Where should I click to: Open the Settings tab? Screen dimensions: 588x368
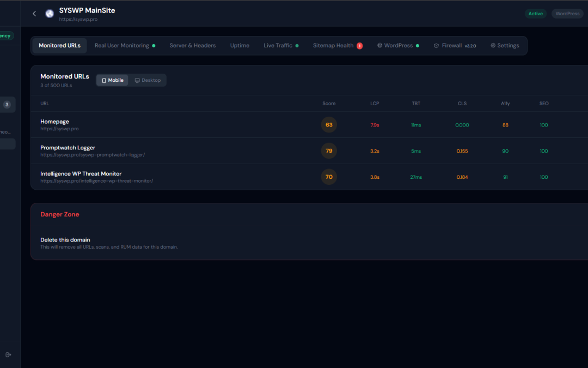(x=505, y=45)
